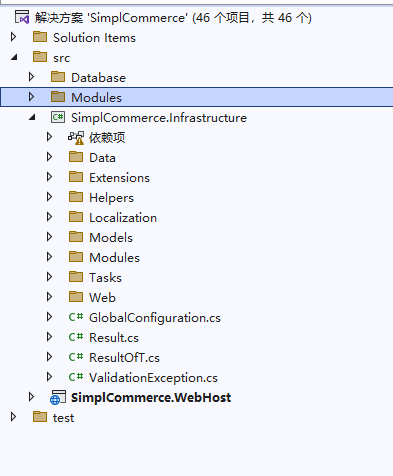Screen dimensions: 393x476
Task: Select the "Localization" folder label
Action: coord(123,218)
